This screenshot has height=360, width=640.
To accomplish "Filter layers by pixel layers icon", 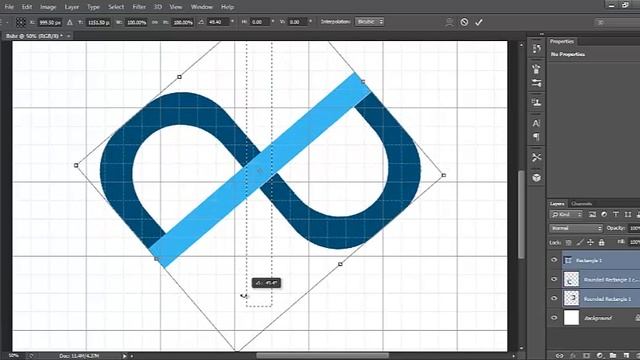I will [592, 214].
